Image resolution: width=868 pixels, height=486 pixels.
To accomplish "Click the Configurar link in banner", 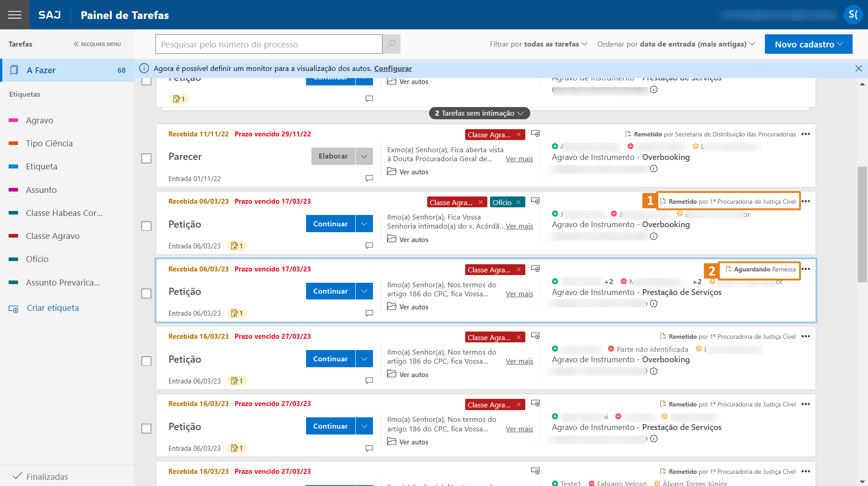I will pyautogui.click(x=393, y=69).
